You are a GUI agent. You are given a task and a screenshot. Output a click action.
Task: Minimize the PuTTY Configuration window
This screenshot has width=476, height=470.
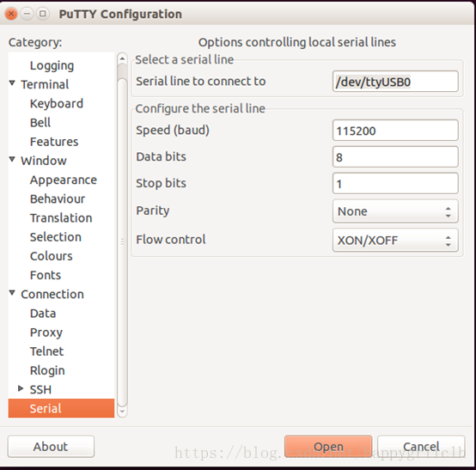pyautogui.click(x=27, y=14)
